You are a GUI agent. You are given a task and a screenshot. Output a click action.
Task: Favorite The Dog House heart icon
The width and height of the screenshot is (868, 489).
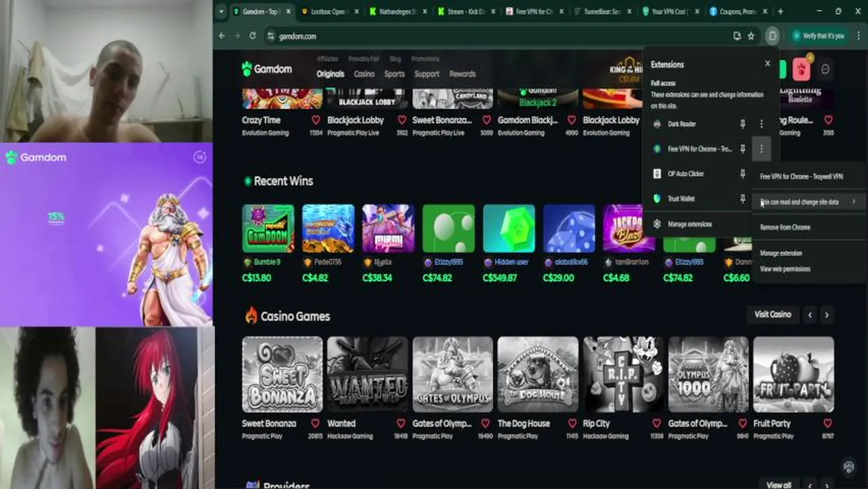tap(571, 423)
